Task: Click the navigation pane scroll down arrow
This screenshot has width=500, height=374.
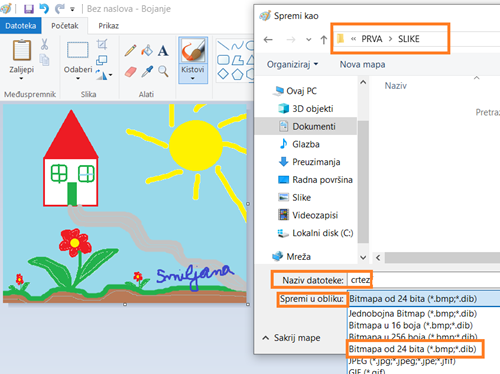Action: pyautogui.click(x=363, y=257)
